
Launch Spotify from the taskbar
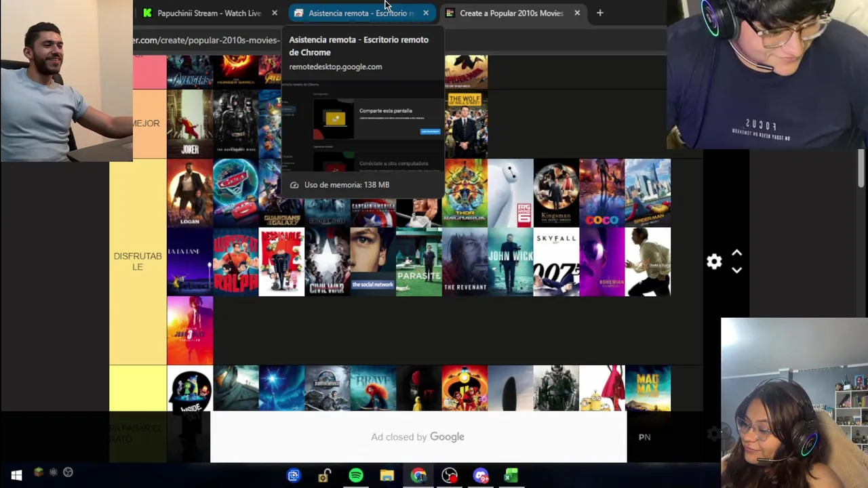[x=356, y=476]
